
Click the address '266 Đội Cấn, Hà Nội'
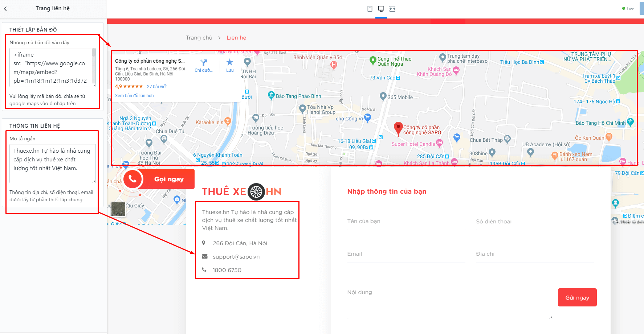point(240,243)
